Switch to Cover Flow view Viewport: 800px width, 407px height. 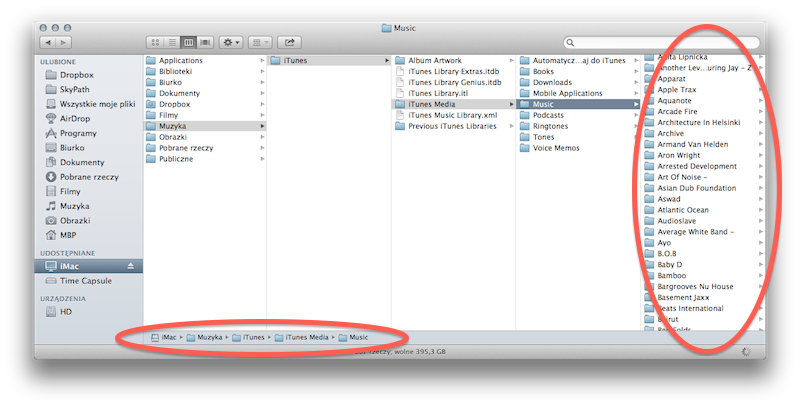tap(205, 42)
